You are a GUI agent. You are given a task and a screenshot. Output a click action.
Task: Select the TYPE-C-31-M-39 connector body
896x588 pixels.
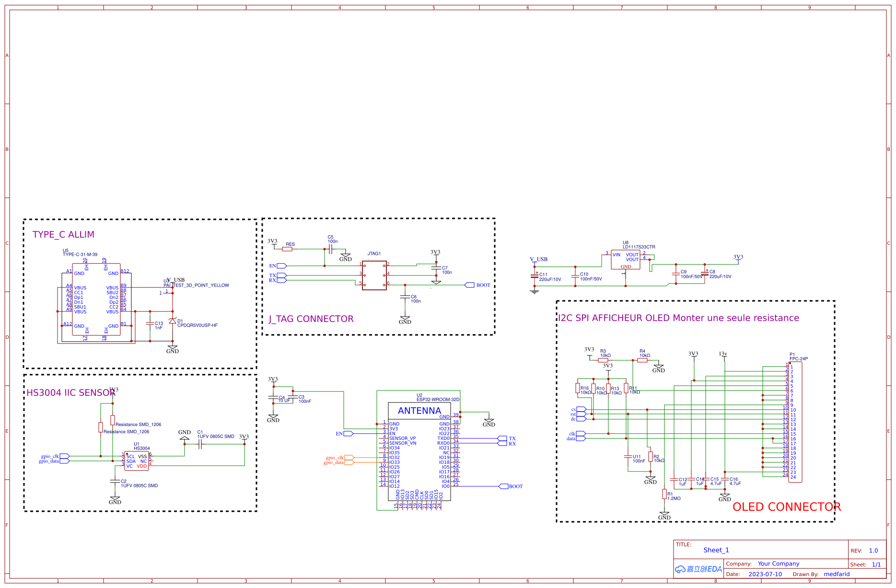(x=96, y=300)
